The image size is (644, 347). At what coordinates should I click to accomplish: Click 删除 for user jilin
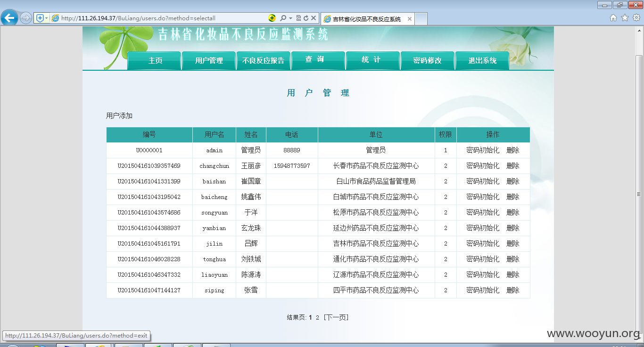pyautogui.click(x=513, y=244)
